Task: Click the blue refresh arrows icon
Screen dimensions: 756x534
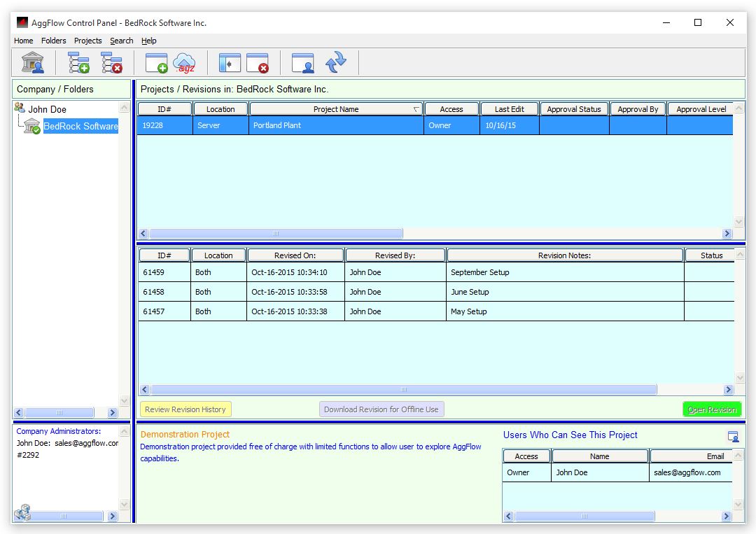Action: 336,62
